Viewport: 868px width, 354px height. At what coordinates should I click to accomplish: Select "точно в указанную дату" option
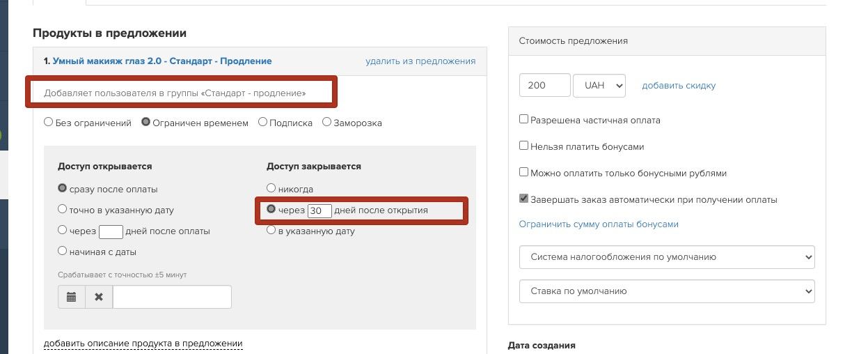point(63,209)
